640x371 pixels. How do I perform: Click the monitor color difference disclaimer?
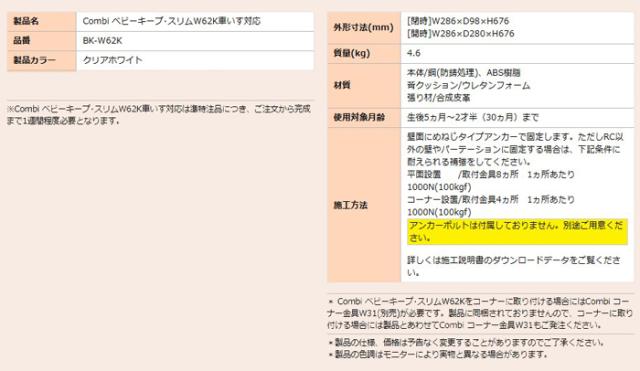click(438, 354)
